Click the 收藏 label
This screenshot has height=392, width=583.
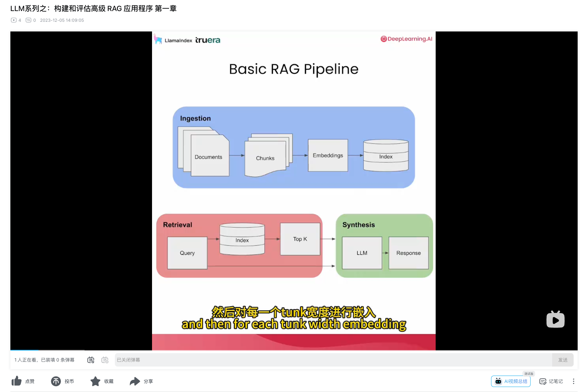click(109, 381)
